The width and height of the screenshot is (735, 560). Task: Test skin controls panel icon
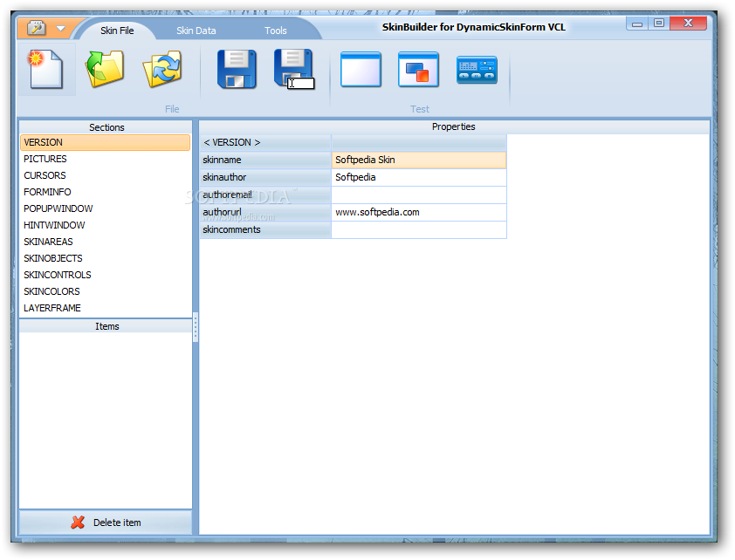point(477,70)
